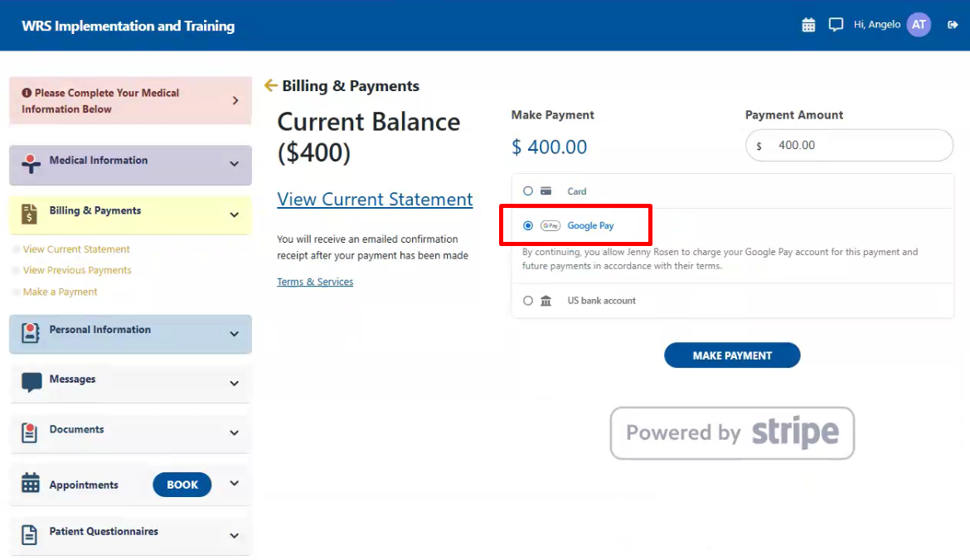The height and width of the screenshot is (560, 970).
Task: Click the logout icon top right
Action: click(x=952, y=25)
